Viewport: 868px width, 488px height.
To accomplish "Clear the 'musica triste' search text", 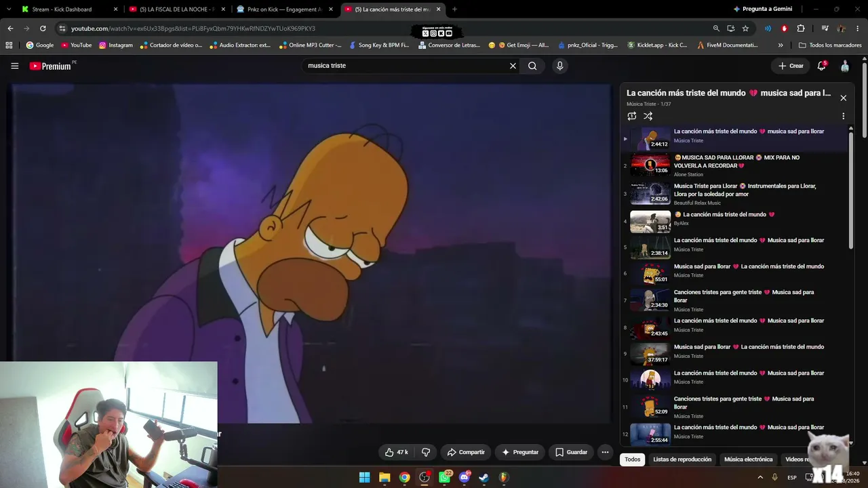I will point(513,66).
